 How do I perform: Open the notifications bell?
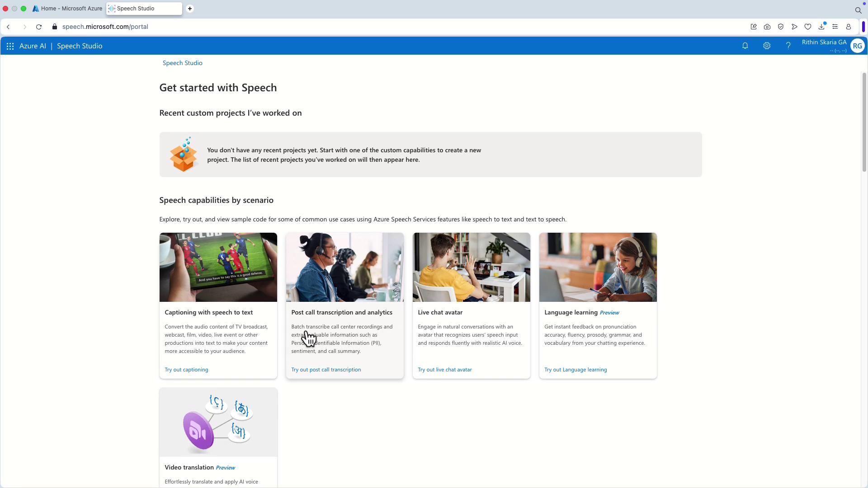click(745, 46)
